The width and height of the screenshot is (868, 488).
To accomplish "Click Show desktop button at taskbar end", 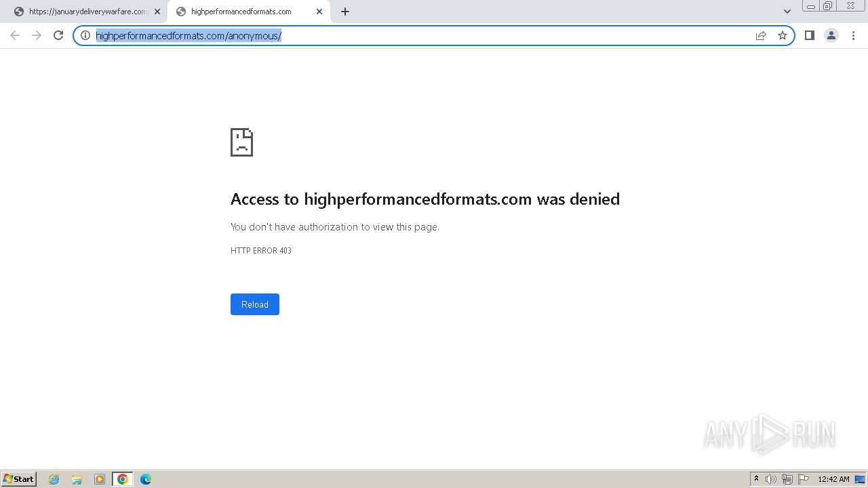I will pyautogui.click(x=860, y=479).
